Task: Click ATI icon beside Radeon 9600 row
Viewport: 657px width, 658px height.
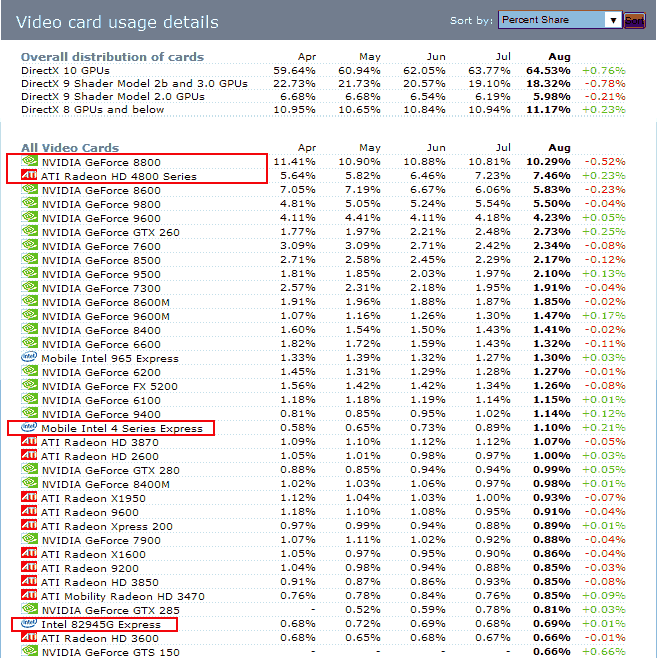Action: (29, 511)
